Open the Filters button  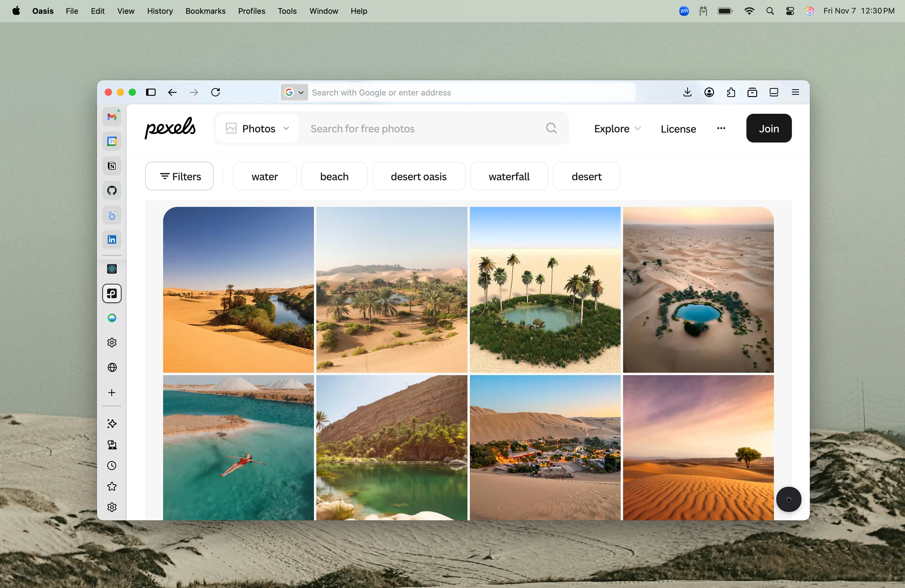(x=180, y=176)
